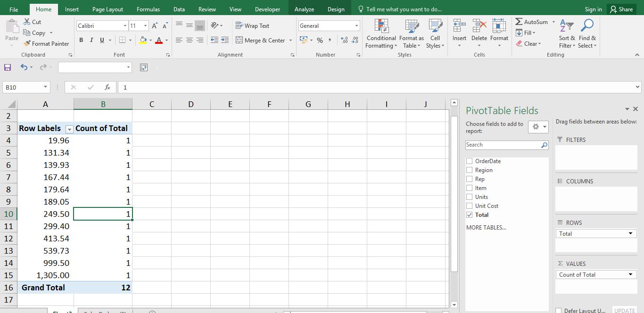The width and height of the screenshot is (644, 313).
Task: Click the MORE TABLES link
Action: (486, 227)
